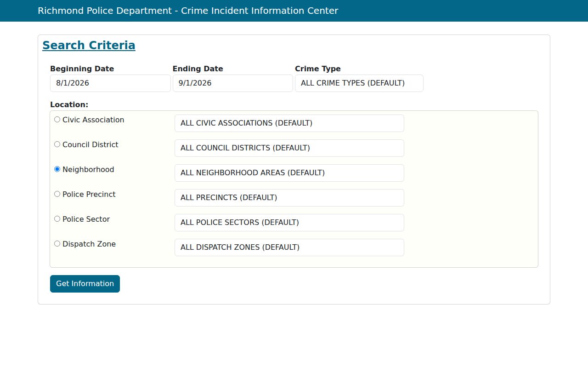Open the All Police Sectors dropdown
The height and width of the screenshot is (368, 588).
point(289,223)
